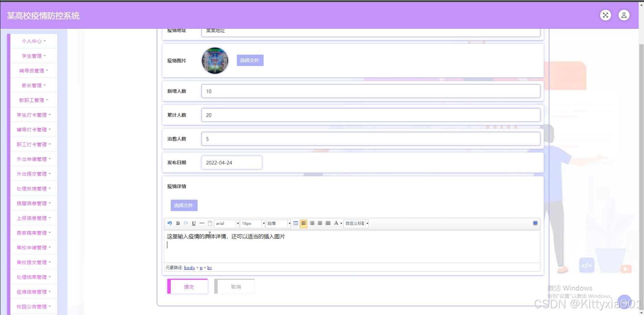
Task: Expand the 疫情信息管理 sidebar menu
Action: (34, 292)
